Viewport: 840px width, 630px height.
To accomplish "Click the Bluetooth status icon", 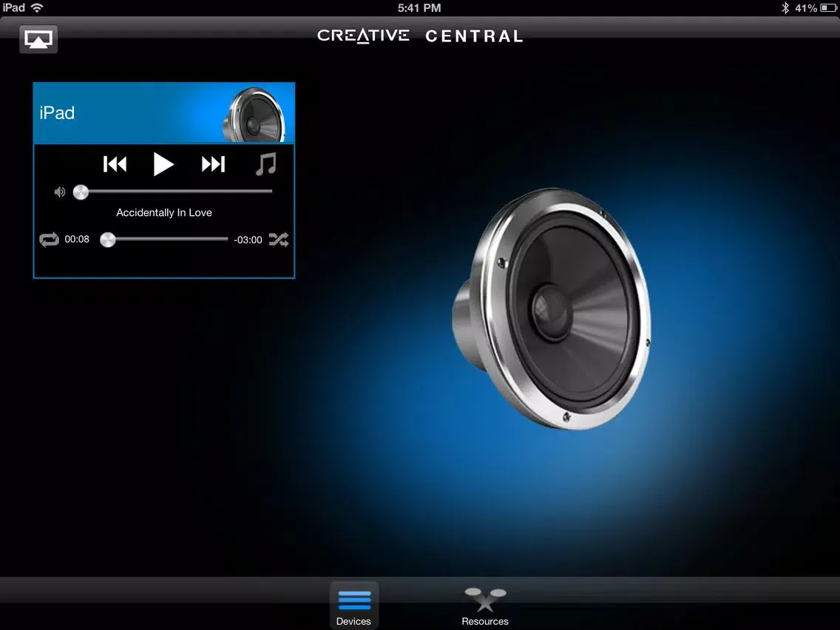I will [785, 7].
